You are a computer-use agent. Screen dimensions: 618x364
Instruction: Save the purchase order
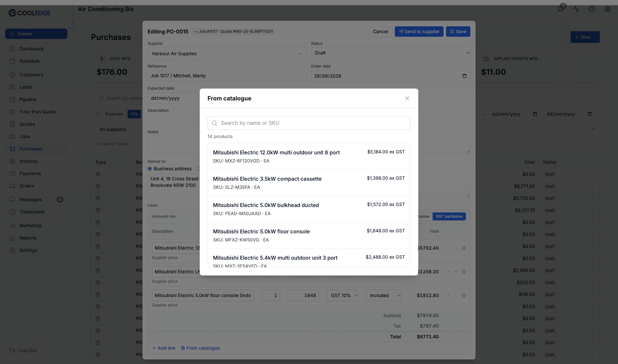(x=458, y=32)
